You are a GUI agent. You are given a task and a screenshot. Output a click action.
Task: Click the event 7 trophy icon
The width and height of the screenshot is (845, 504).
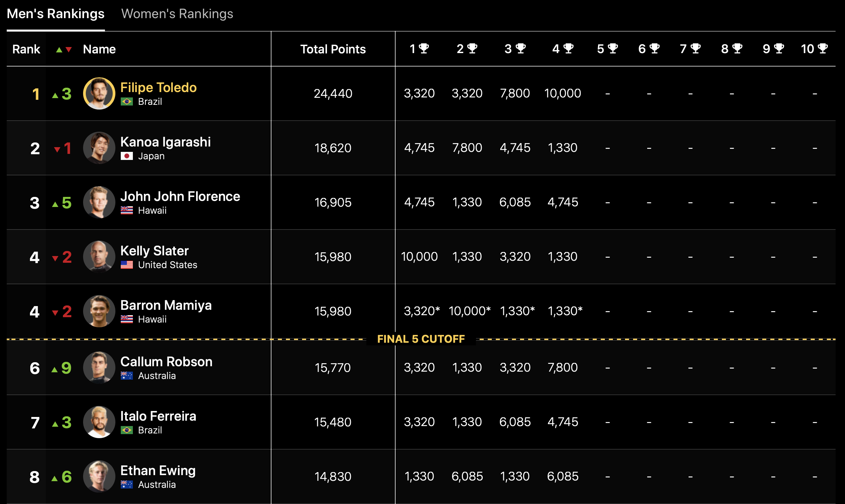click(695, 49)
